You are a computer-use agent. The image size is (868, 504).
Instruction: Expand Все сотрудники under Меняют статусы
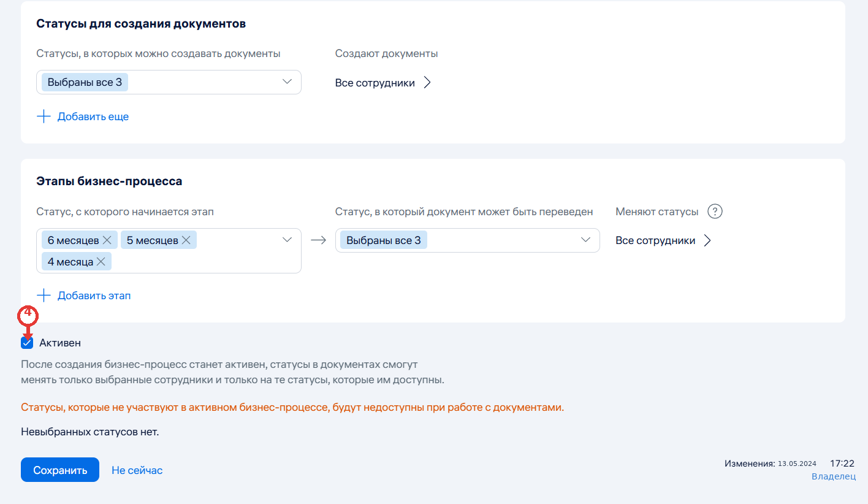click(663, 240)
